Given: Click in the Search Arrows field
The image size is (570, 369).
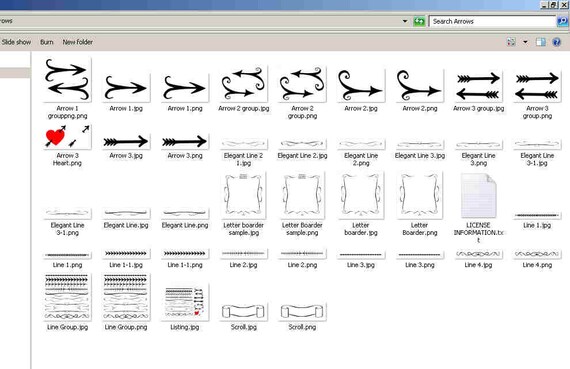Looking at the screenshot, I should [x=492, y=21].
